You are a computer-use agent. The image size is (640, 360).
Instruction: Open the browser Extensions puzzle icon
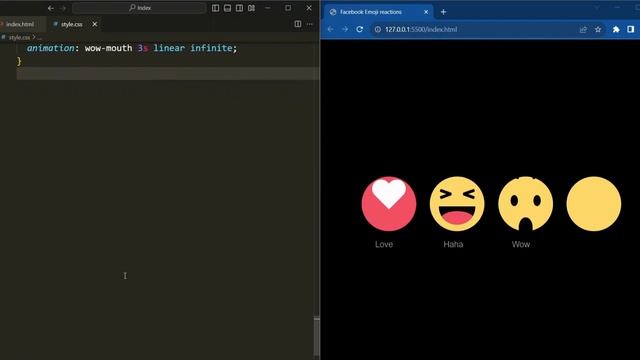point(616,29)
